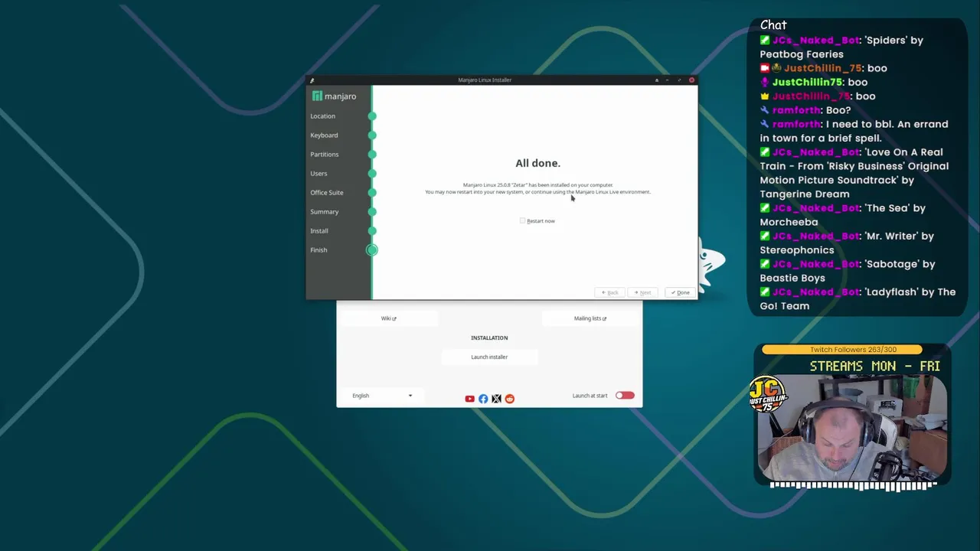Click the installer title bar app icon
980x551 pixels.
[312, 80]
